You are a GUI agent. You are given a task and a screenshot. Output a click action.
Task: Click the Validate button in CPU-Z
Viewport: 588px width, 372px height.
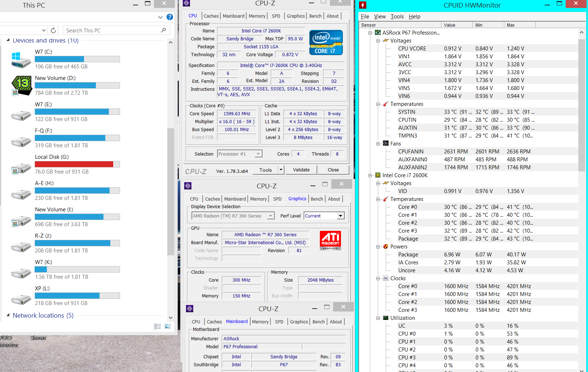pos(301,170)
